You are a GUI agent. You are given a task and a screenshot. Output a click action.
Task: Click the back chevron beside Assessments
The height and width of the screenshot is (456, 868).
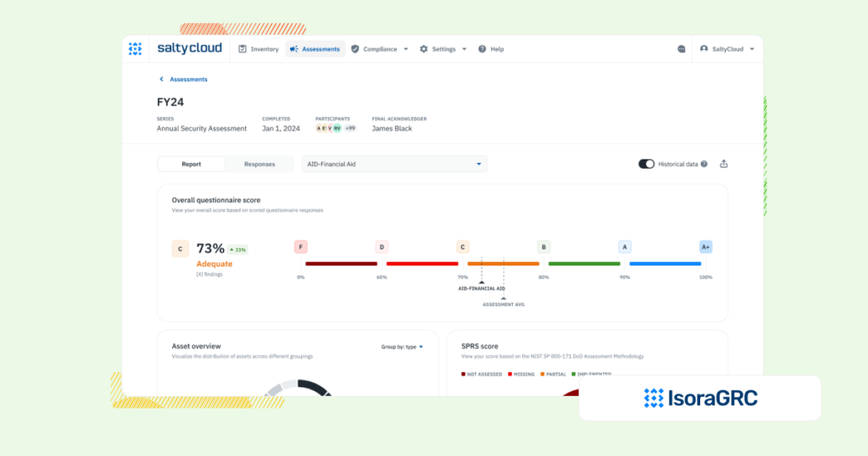click(x=162, y=79)
